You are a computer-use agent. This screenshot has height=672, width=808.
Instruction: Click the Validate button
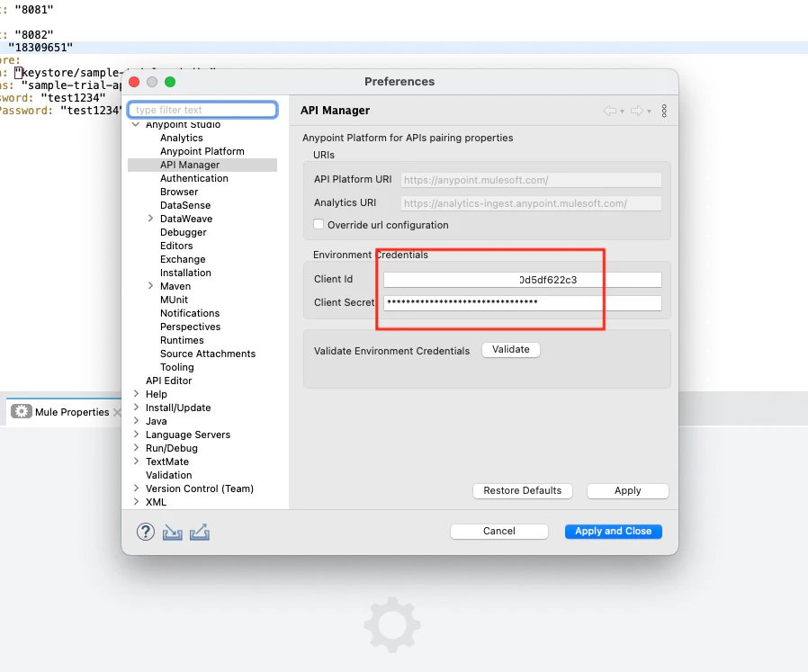(511, 349)
